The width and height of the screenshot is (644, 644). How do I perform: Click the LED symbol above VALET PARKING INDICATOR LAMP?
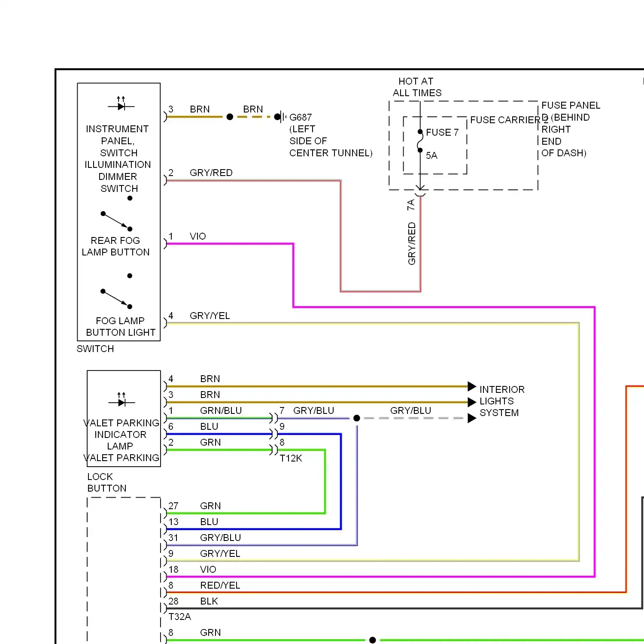(122, 400)
